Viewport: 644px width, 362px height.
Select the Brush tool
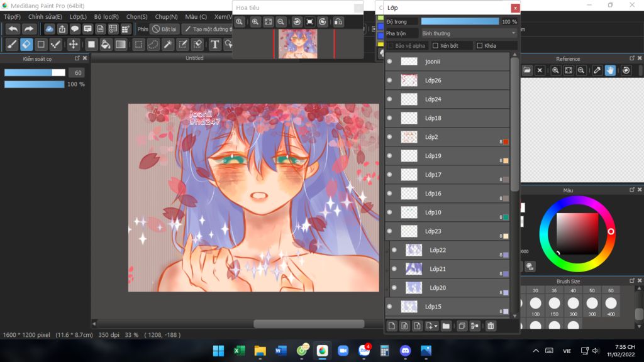pos(12,45)
